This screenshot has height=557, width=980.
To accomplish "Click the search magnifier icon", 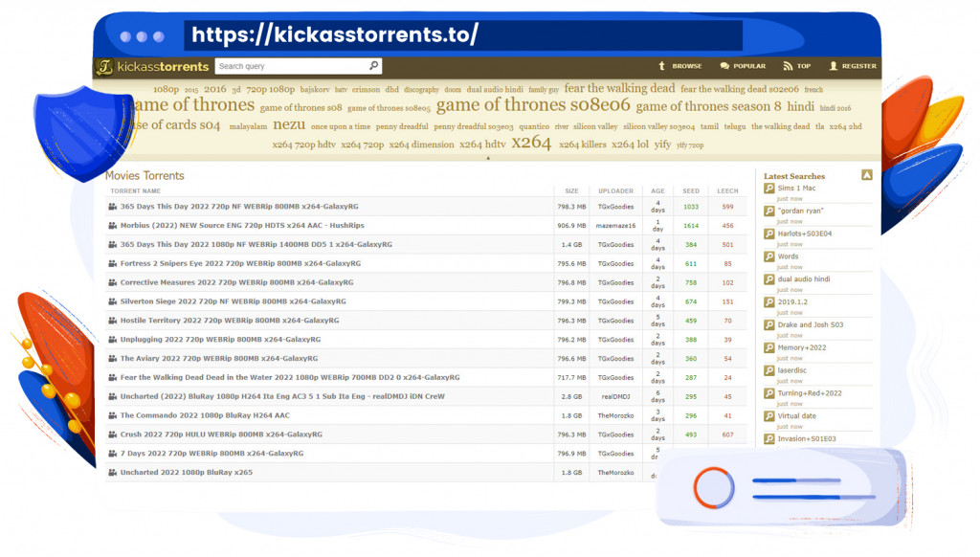I will [x=373, y=65].
